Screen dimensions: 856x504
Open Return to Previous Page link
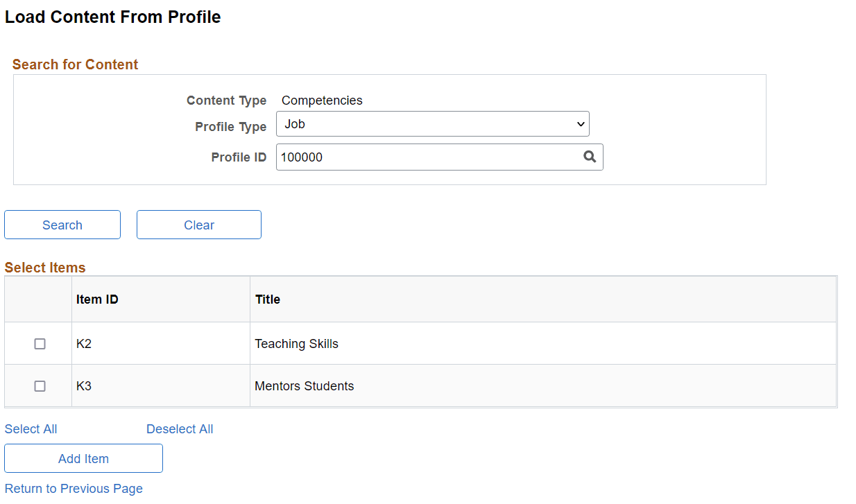74,488
